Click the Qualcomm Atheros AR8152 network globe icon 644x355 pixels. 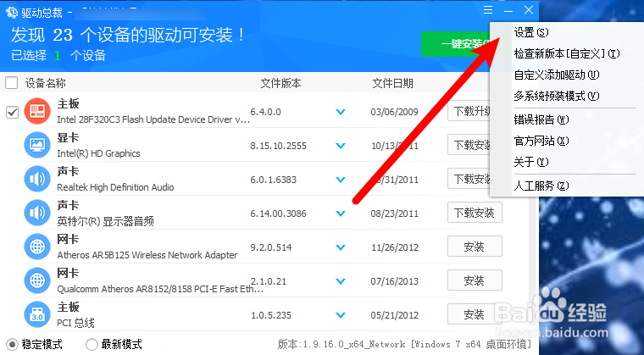(x=37, y=280)
